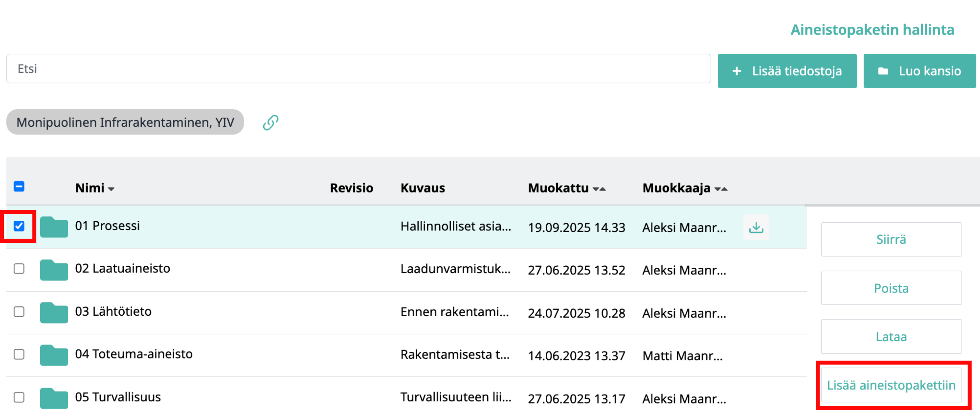Sort by the Nimi column arrow
The width and height of the screenshot is (980, 417).
pyautogui.click(x=111, y=189)
